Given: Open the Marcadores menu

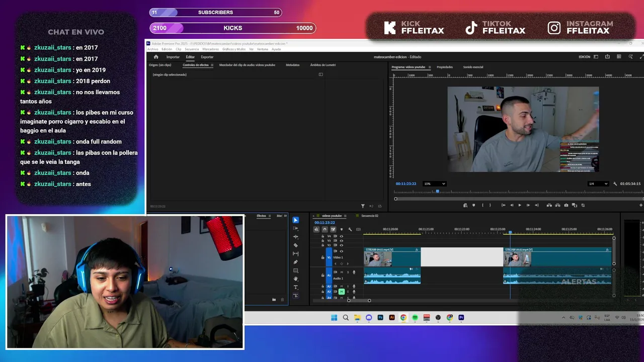Looking at the screenshot, I should coord(211,49).
